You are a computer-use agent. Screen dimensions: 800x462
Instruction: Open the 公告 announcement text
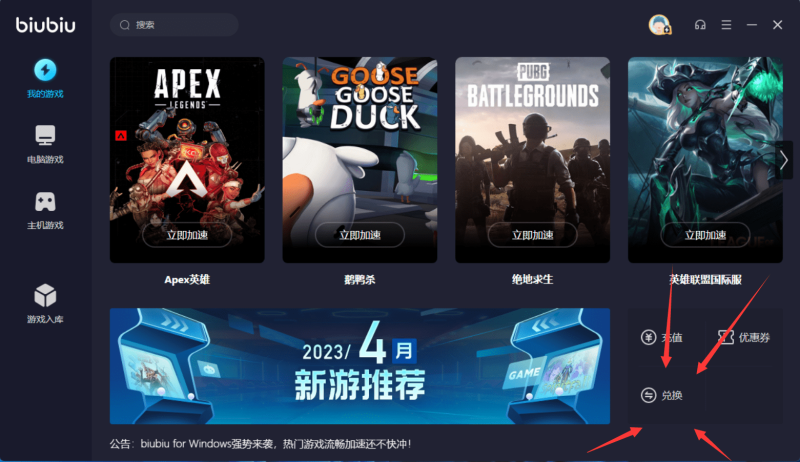pos(260,444)
